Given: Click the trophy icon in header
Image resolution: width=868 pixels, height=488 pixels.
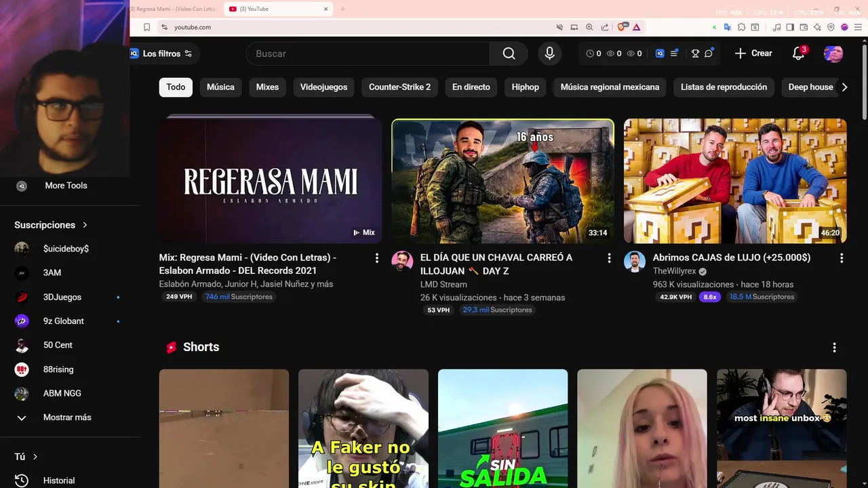Looking at the screenshot, I should pyautogui.click(x=695, y=54).
